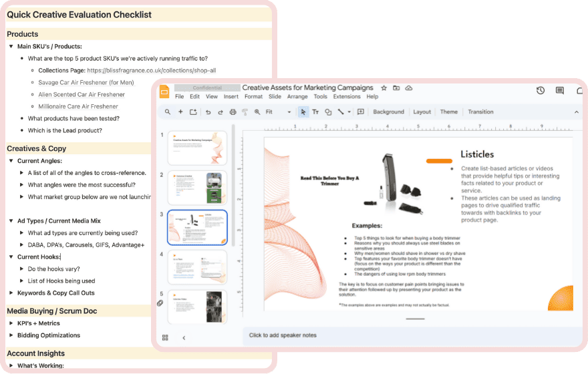The image size is (588, 374).
Task: Select slide 1 thumbnail
Action: point(197,148)
